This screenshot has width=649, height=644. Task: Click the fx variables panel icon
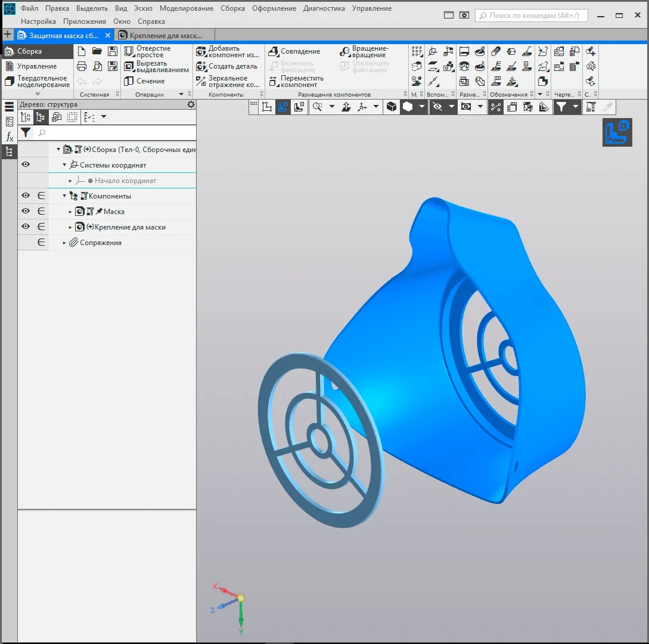[10, 137]
